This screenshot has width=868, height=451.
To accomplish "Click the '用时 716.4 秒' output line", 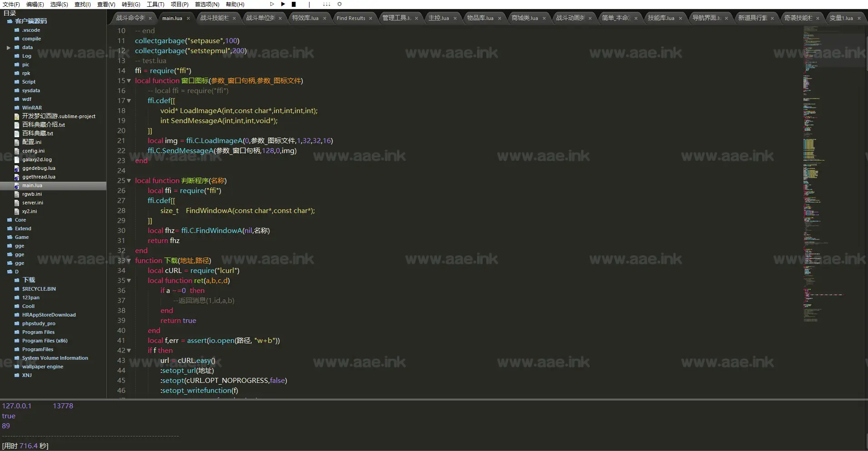I will tap(25, 446).
